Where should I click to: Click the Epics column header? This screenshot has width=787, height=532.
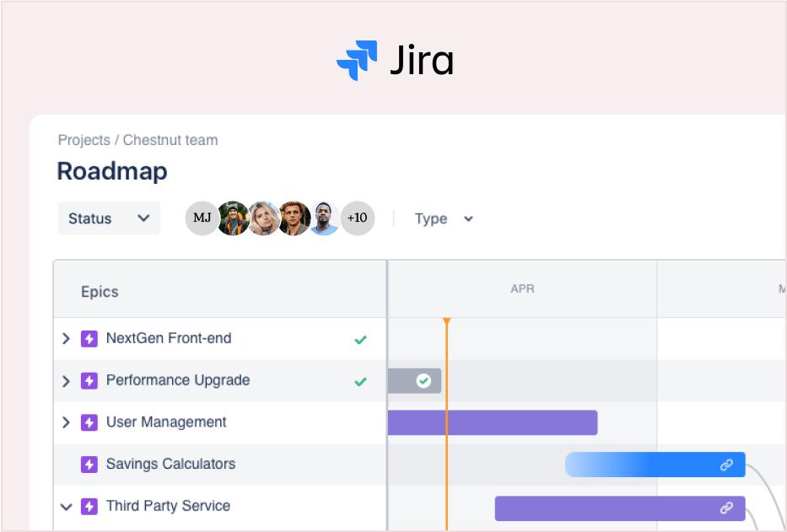[100, 292]
